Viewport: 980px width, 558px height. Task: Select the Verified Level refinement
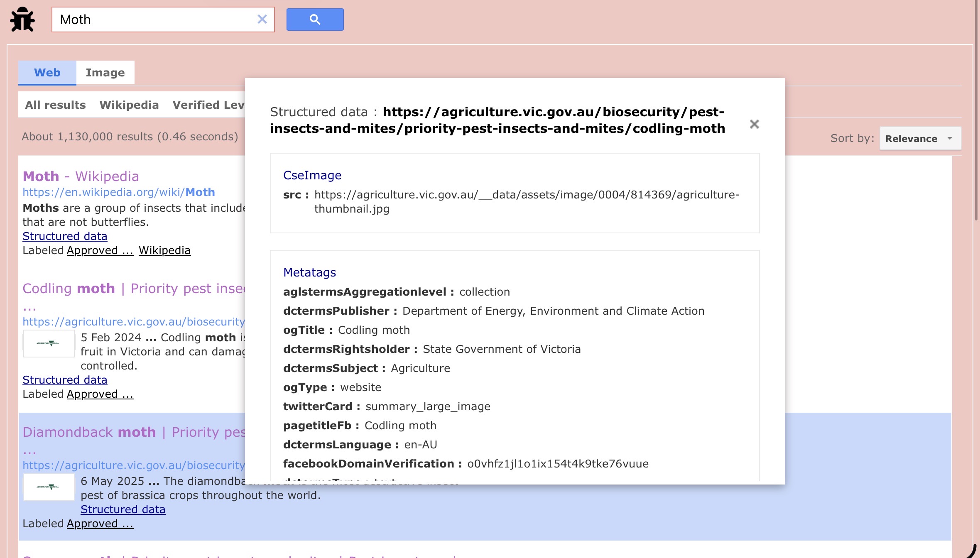[208, 105]
